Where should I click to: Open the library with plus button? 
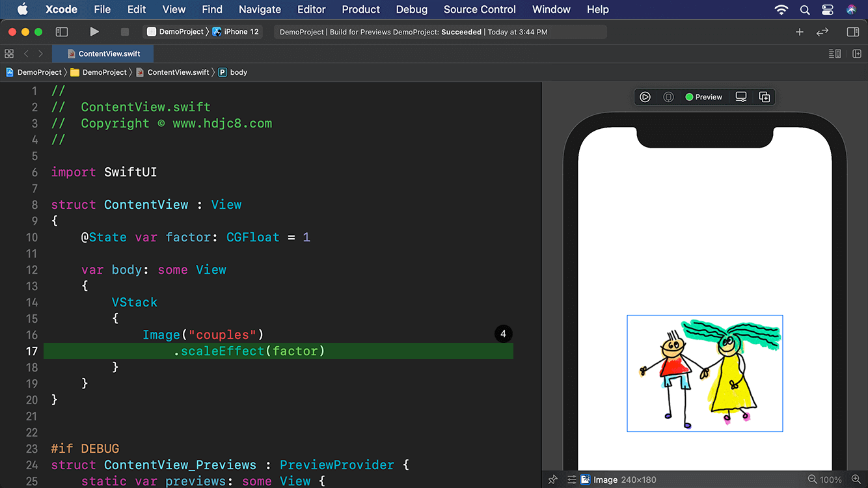(x=800, y=31)
